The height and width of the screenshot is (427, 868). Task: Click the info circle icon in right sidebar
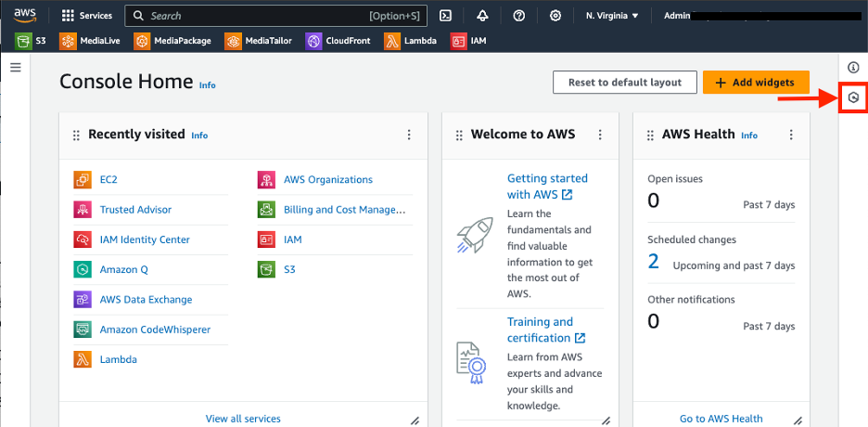(853, 68)
